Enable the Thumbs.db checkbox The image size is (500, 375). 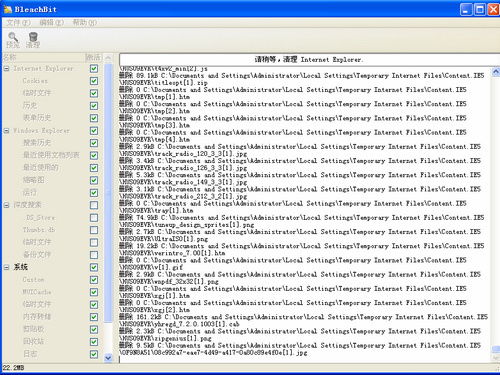94,230
